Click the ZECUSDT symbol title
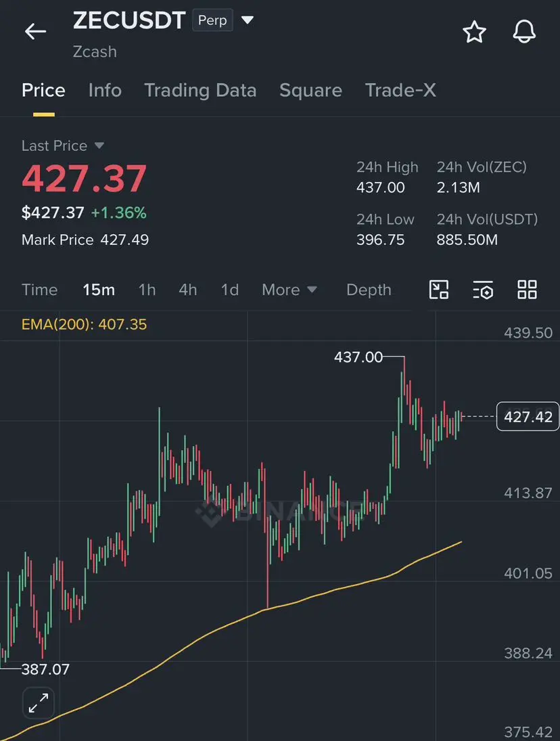 pyautogui.click(x=129, y=20)
